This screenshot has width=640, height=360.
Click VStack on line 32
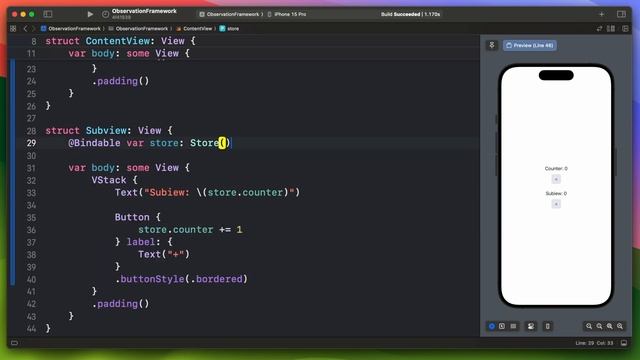[109, 180]
